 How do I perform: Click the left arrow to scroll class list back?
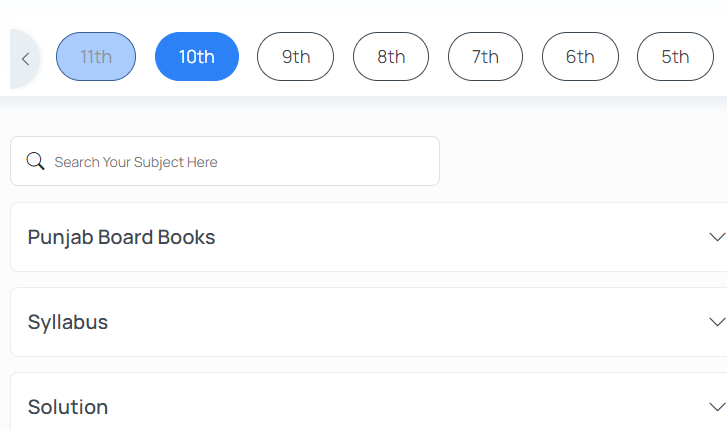25,59
